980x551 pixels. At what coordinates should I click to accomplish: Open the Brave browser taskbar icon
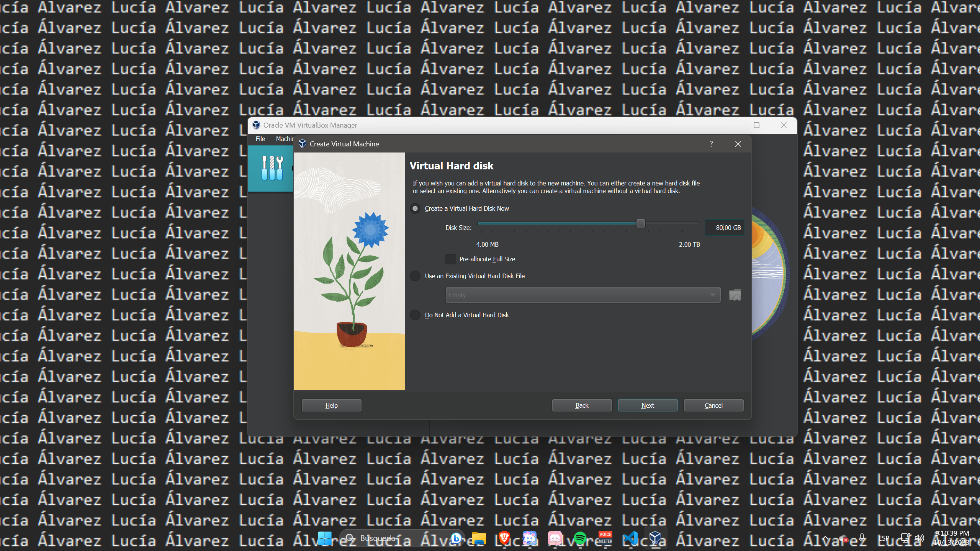504,538
